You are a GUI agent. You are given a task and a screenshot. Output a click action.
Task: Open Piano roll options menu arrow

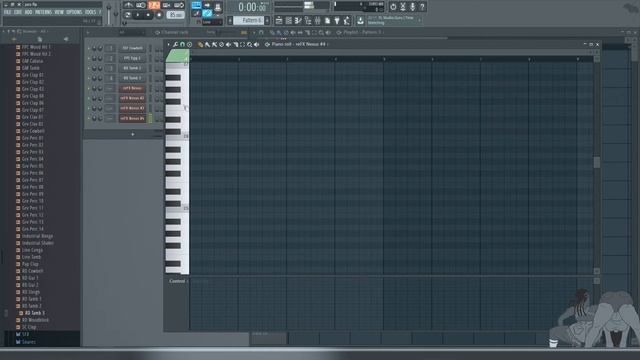[168, 44]
